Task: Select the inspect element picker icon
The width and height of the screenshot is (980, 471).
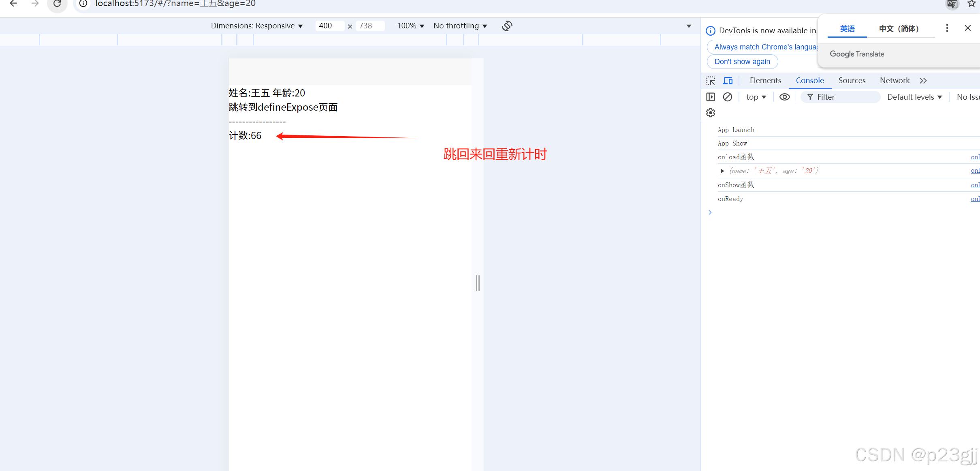Action: (x=711, y=81)
